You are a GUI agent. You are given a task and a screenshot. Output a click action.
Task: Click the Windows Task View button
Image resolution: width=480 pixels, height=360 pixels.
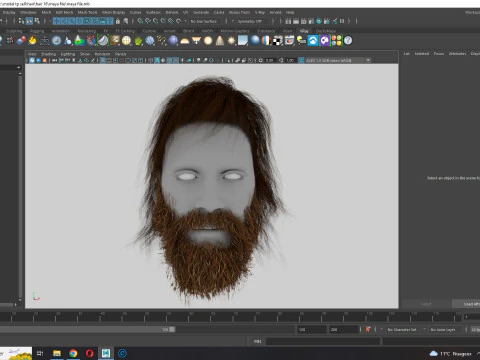click(x=40, y=353)
